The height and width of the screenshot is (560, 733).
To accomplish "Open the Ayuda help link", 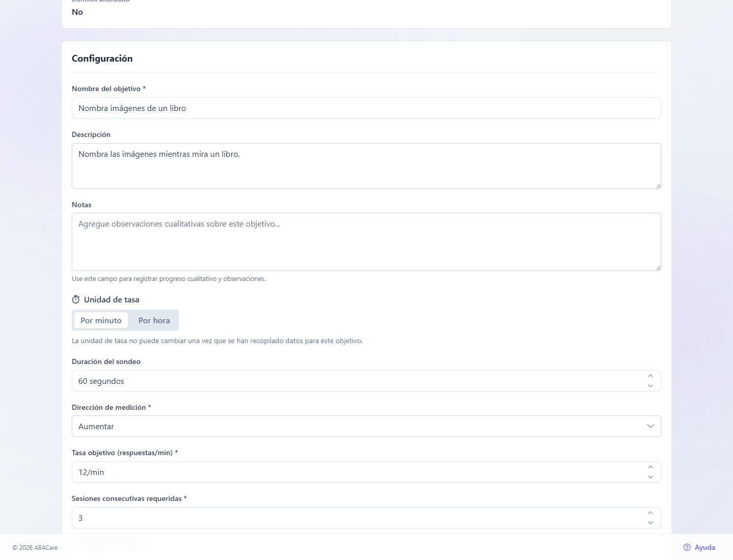I will tap(699, 547).
